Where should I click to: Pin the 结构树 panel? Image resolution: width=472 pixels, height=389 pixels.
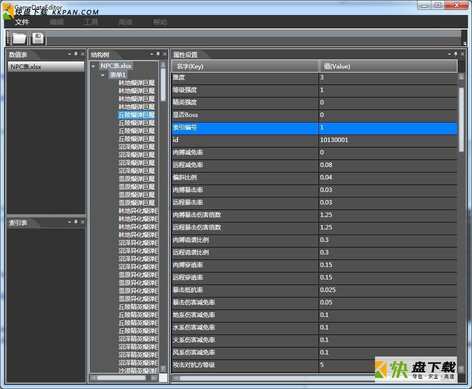click(x=158, y=54)
